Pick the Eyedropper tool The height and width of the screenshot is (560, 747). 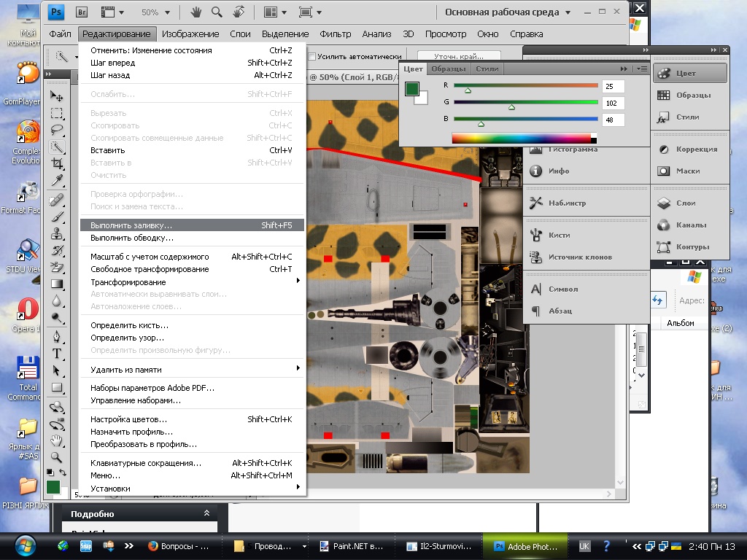[57, 181]
